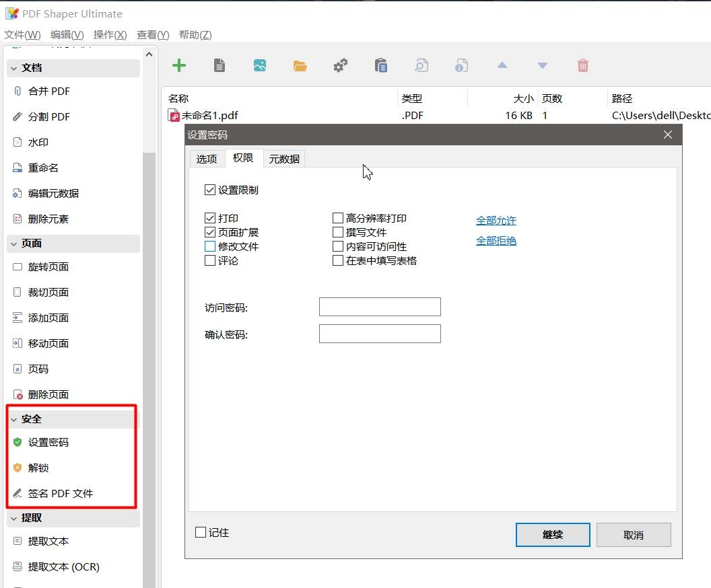The height and width of the screenshot is (588, 711).
Task: Click the open folder toolbar icon
Action: pyautogui.click(x=300, y=66)
